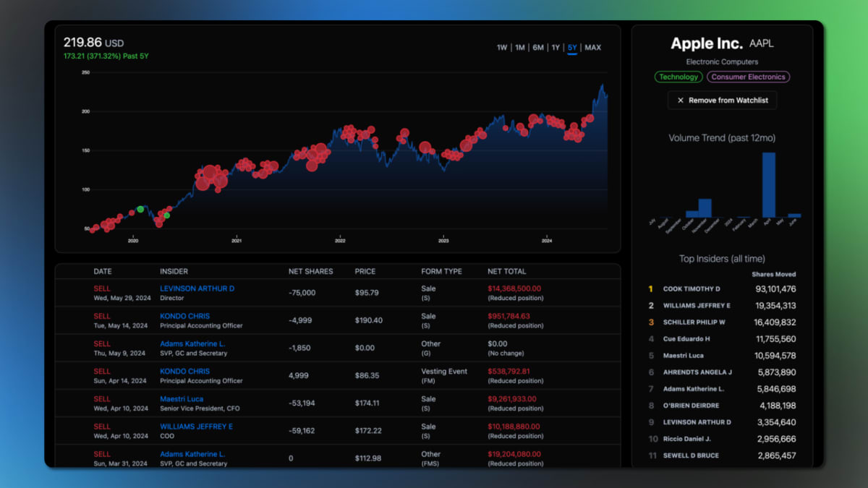Click the $538,792.81 net total value
868x488 pixels.
click(509, 372)
